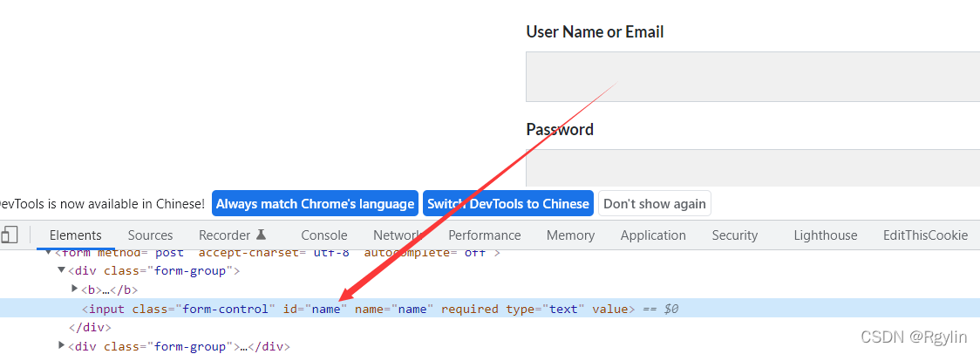
Task: Dismiss with Don't show again button
Action: click(x=655, y=203)
